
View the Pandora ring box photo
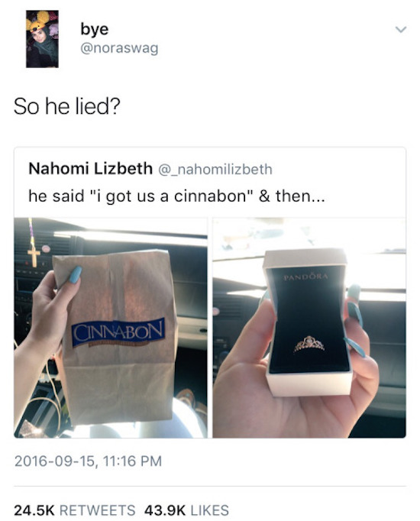click(x=309, y=328)
